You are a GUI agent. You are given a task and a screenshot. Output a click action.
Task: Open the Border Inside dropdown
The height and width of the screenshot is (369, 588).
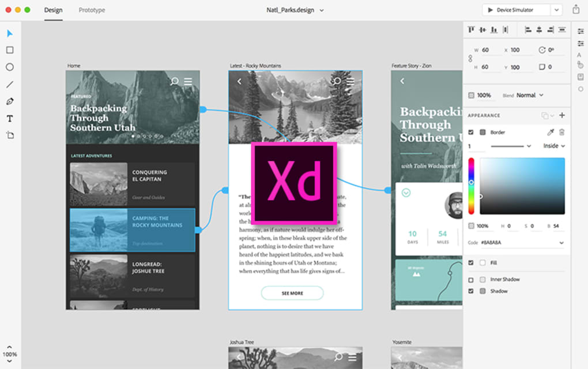[555, 146]
